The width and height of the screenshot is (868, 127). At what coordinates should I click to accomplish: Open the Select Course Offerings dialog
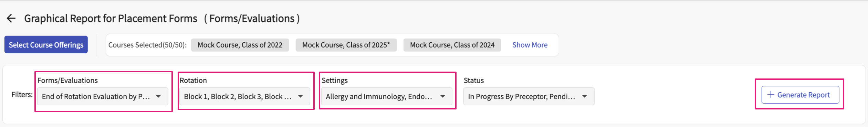[x=46, y=45]
